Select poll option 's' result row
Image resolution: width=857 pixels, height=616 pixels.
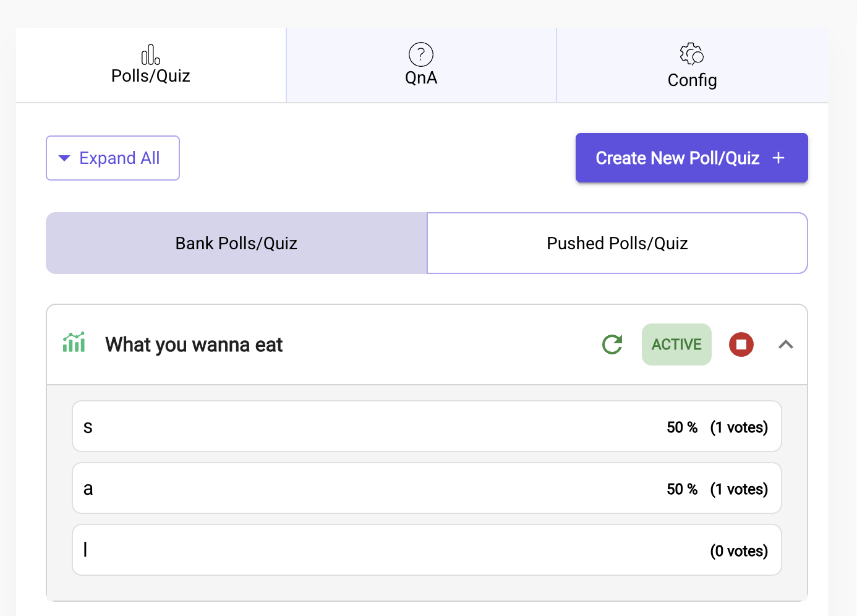click(x=427, y=426)
